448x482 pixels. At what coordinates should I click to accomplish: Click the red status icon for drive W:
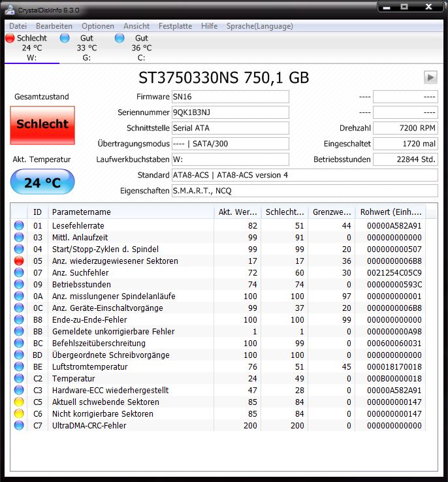tap(9, 38)
